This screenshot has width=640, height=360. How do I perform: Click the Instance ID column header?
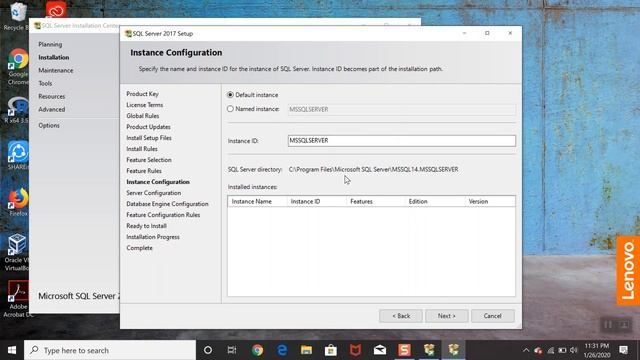[x=317, y=201]
